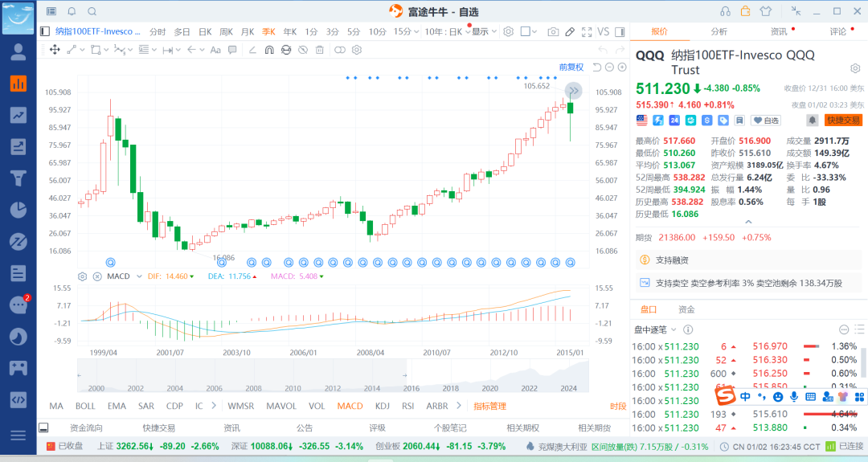This screenshot has height=462, width=868.
Task: Switch to 资讯 tab in right panel
Action: (778, 31)
